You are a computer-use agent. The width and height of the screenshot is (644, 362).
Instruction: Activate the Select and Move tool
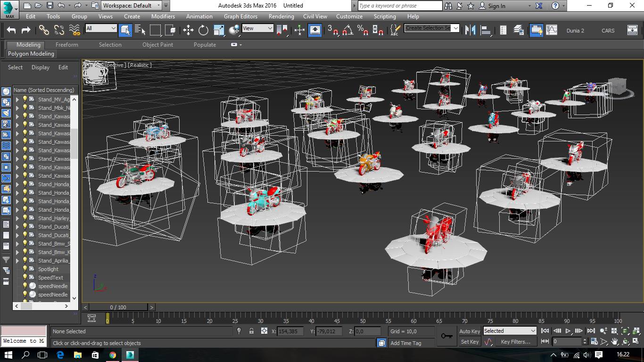[189, 30]
